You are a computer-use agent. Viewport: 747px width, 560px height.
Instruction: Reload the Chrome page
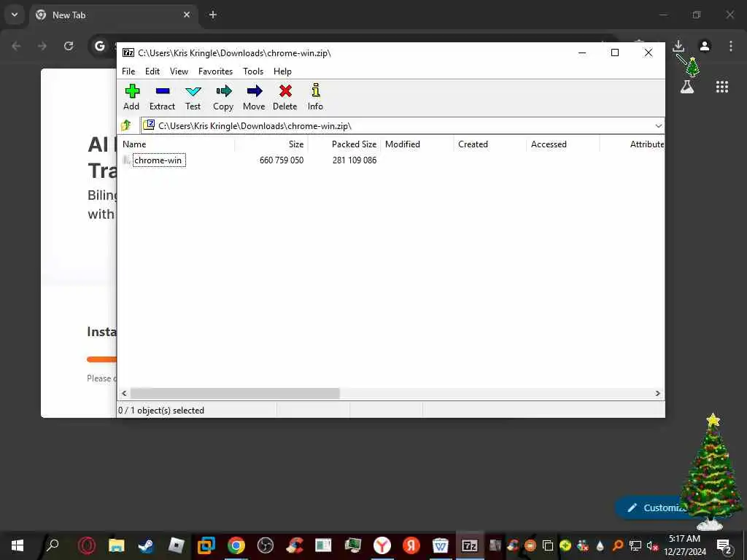pyautogui.click(x=69, y=46)
